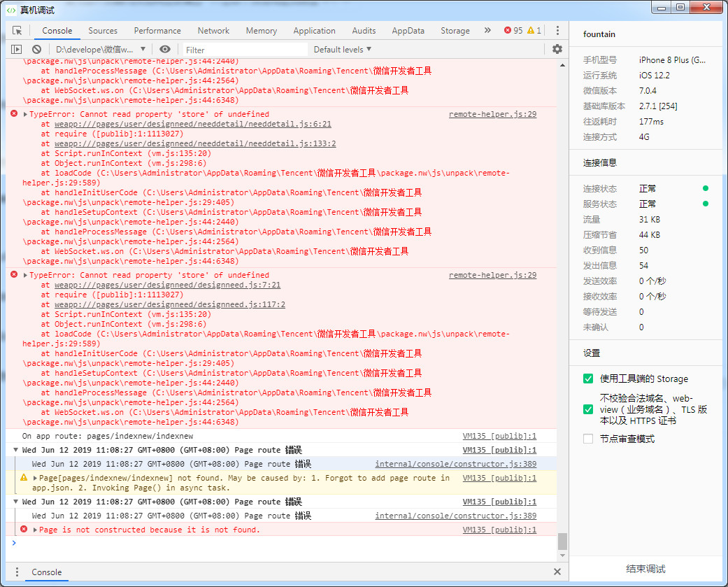The height and width of the screenshot is (587, 728).
Task: Click the 结束调试 button
Action: [x=645, y=569]
